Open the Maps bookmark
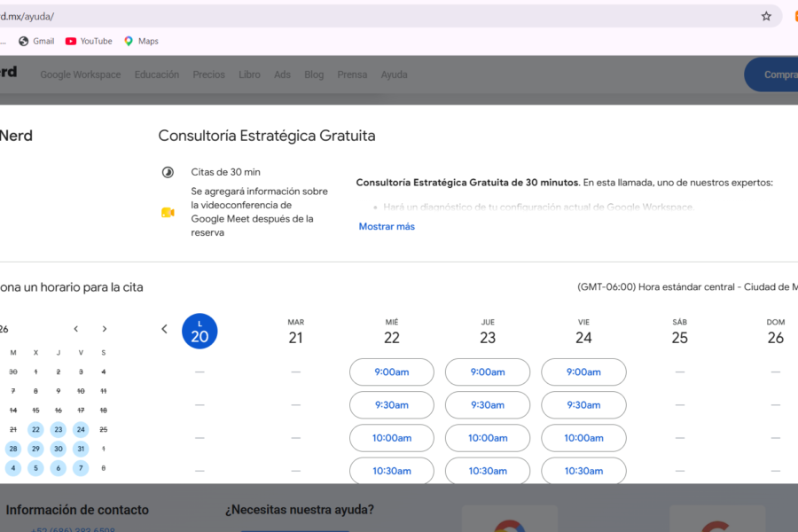Image resolution: width=798 pixels, height=532 pixels. point(141,42)
